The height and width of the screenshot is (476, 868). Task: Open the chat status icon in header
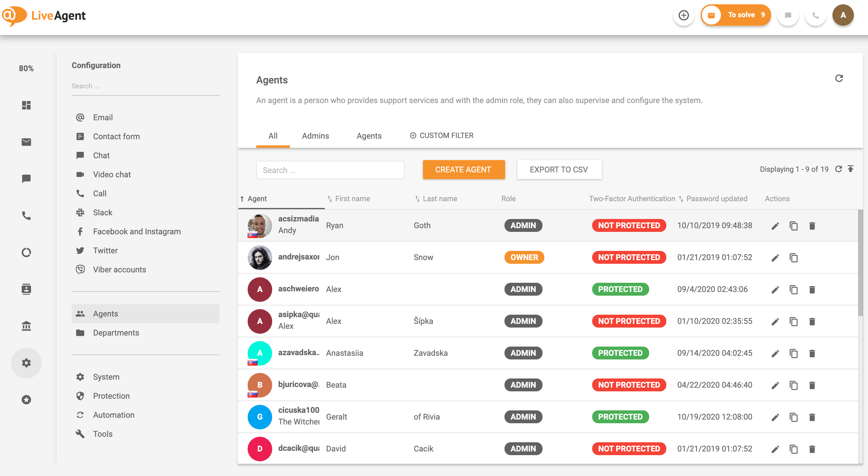(788, 15)
